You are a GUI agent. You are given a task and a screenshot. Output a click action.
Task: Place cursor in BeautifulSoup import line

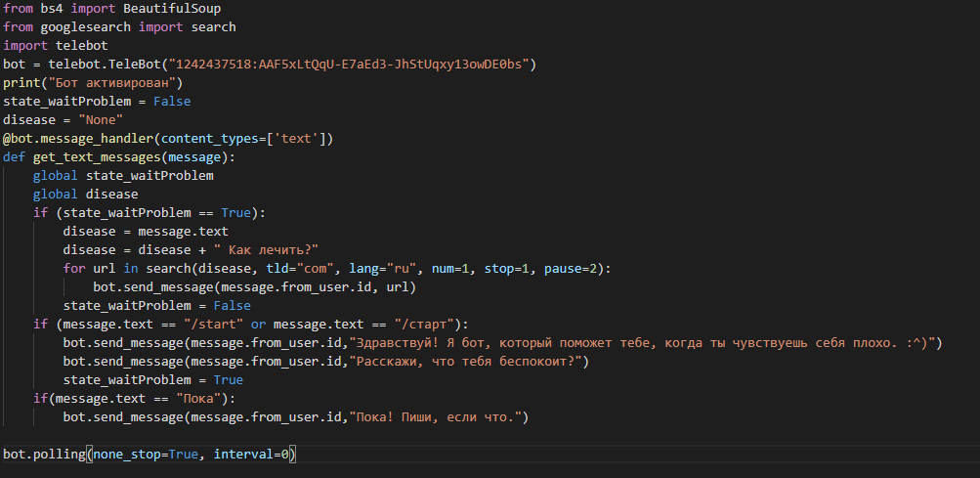[112, 9]
